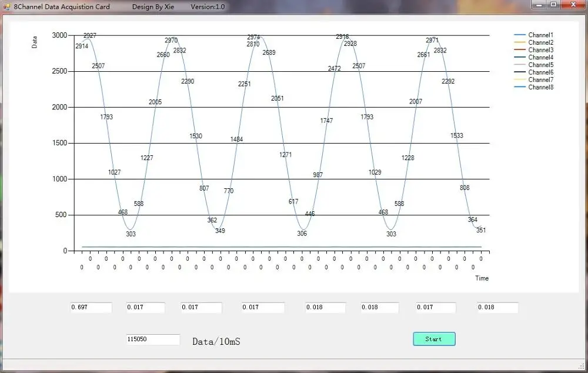This screenshot has height=373, width=588.
Task: Click the last channel field showing 0.018
Action: click(497, 307)
